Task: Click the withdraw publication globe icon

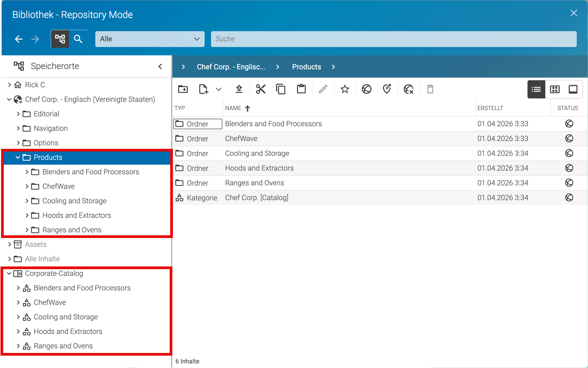Action: click(x=408, y=89)
